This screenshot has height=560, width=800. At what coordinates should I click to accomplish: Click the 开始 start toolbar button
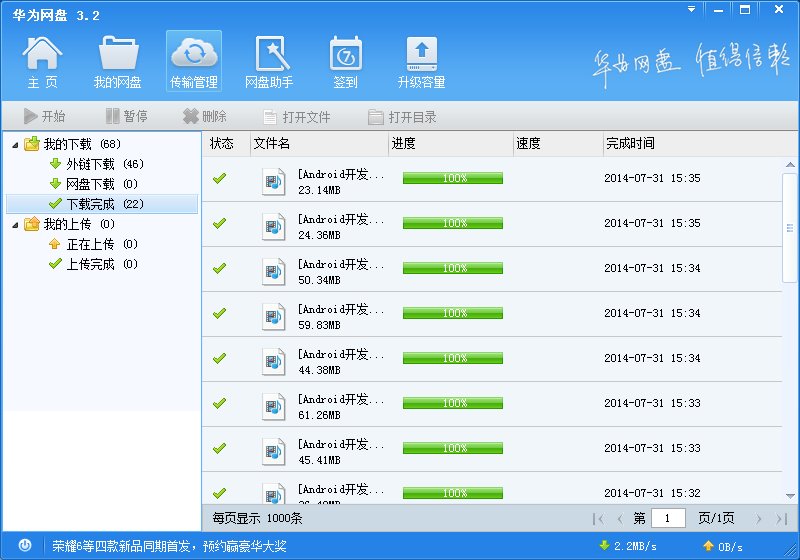point(44,116)
